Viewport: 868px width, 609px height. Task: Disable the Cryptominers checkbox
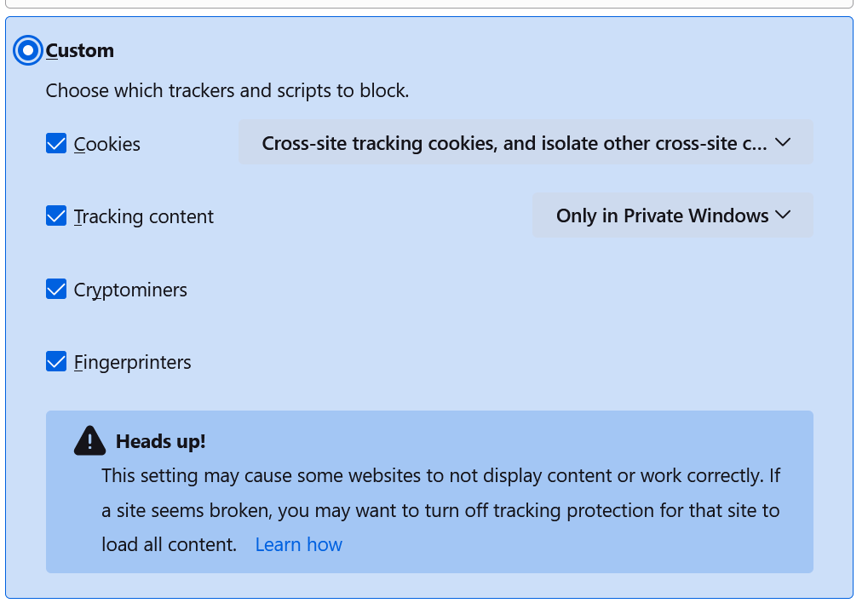coord(56,290)
